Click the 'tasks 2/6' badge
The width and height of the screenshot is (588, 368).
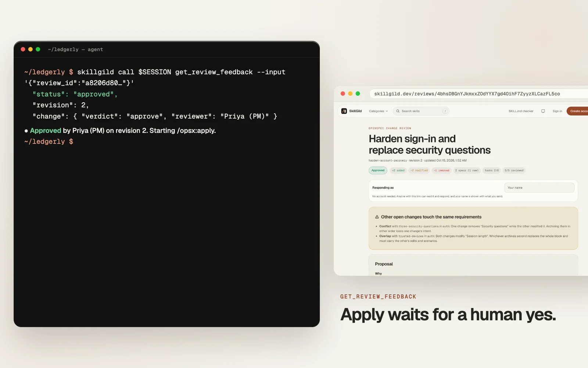click(x=492, y=170)
